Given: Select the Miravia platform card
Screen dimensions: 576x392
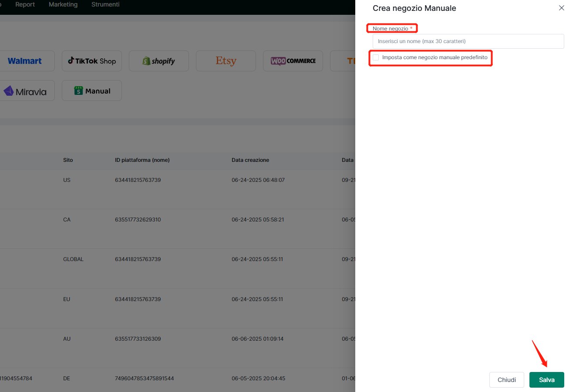Looking at the screenshot, I should 25,91.
